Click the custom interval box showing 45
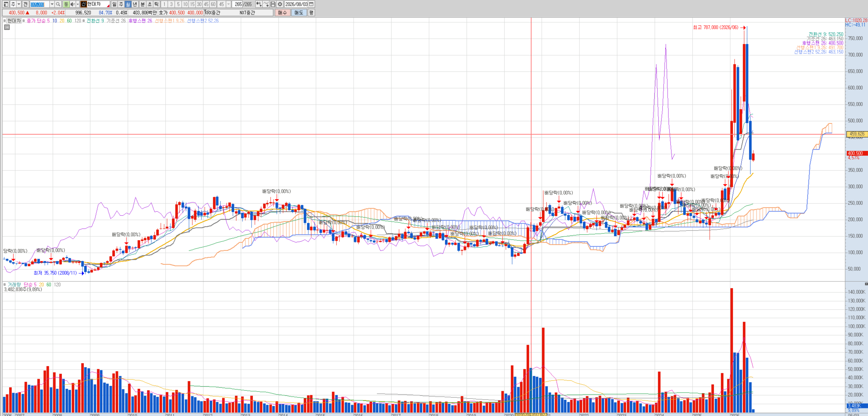 [x=221, y=4]
